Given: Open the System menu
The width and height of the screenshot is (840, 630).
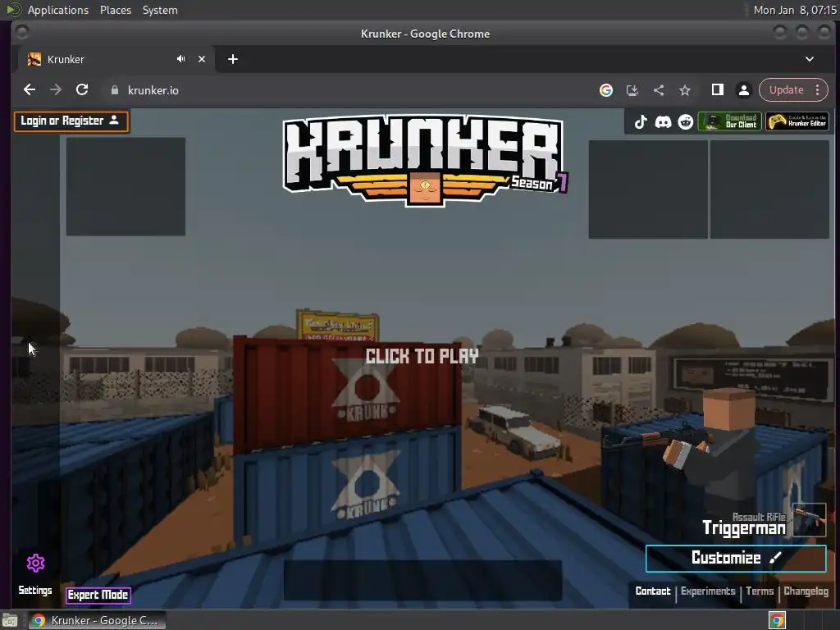Looking at the screenshot, I should tap(160, 10).
